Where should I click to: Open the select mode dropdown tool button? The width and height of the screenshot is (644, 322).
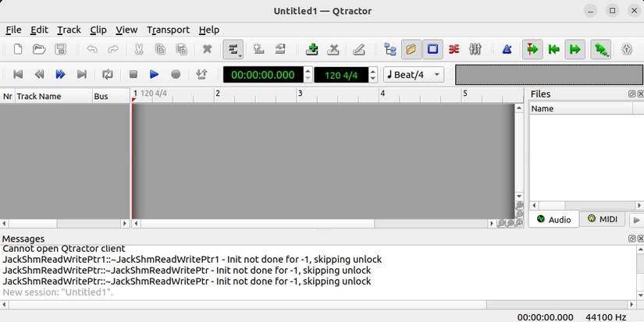(233, 50)
